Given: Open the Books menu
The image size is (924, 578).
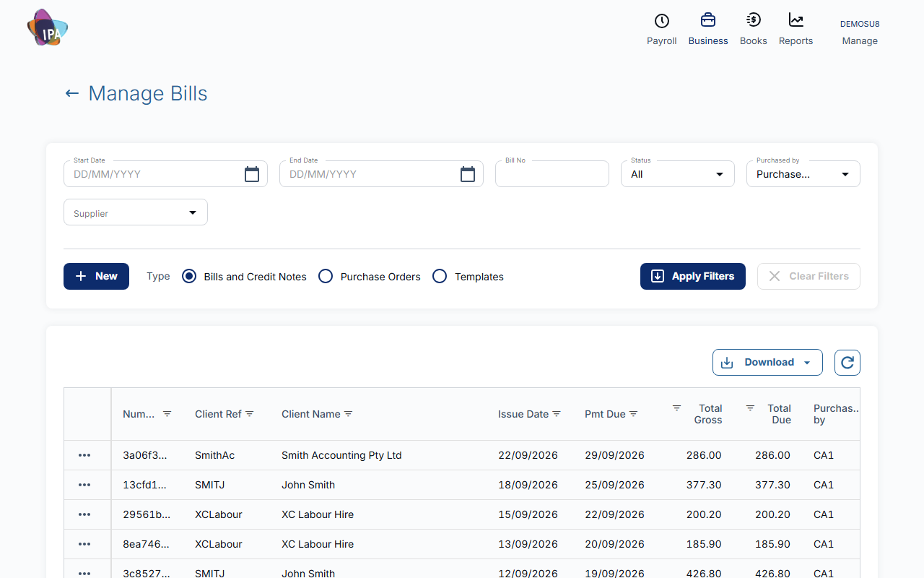Looking at the screenshot, I should 754,30.
